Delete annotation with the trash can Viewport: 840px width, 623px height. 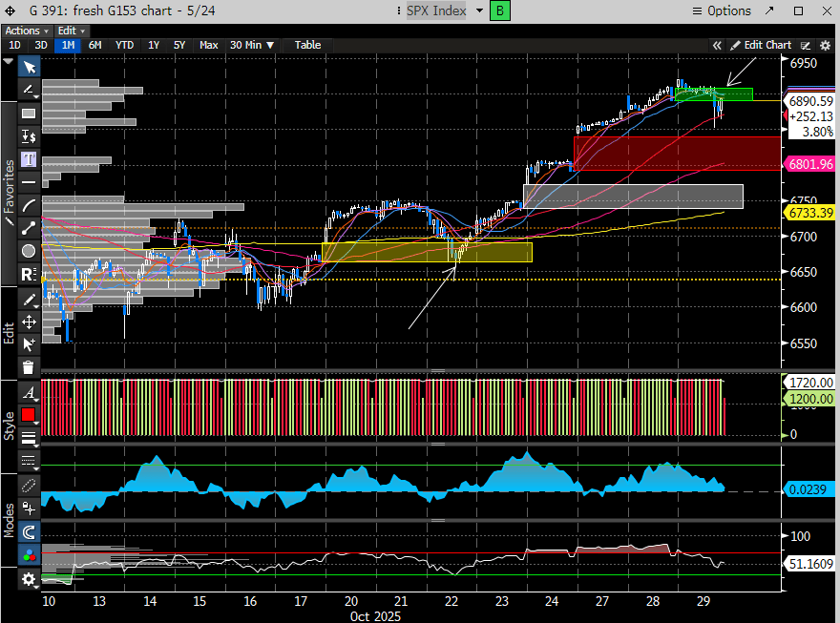[29, 367]
